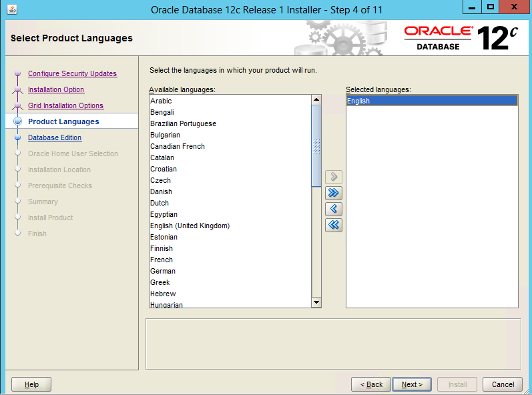Choose German from available languages

[163, 271]
